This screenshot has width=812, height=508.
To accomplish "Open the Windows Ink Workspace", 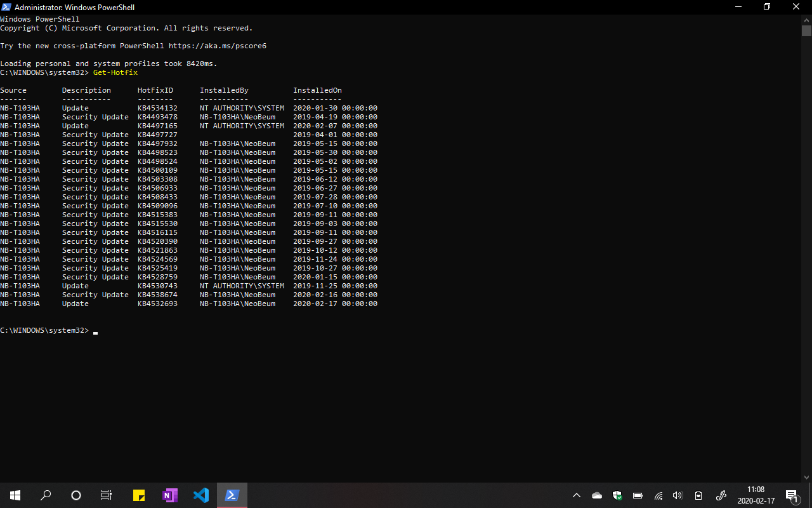I will 721,495.
